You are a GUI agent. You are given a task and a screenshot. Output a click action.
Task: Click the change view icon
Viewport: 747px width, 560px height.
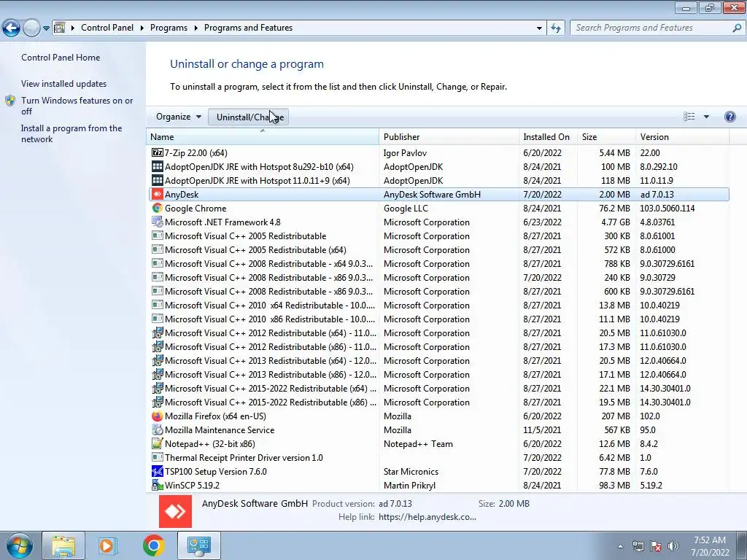click(689, 117)
